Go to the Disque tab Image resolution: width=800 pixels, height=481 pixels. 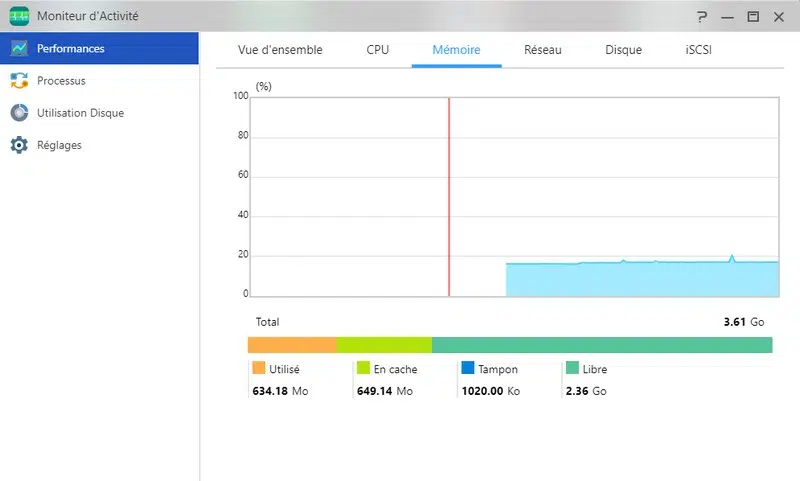(x=623, y=50)
